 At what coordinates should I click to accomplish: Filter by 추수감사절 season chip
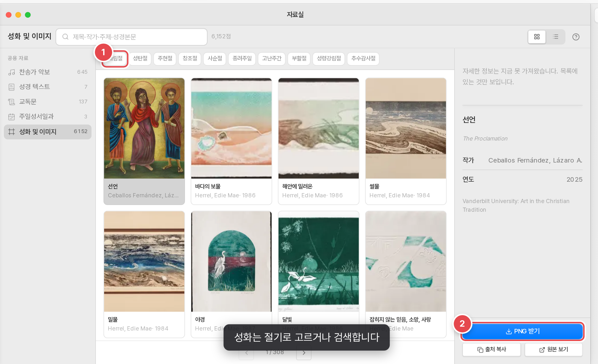click(363, 58)
